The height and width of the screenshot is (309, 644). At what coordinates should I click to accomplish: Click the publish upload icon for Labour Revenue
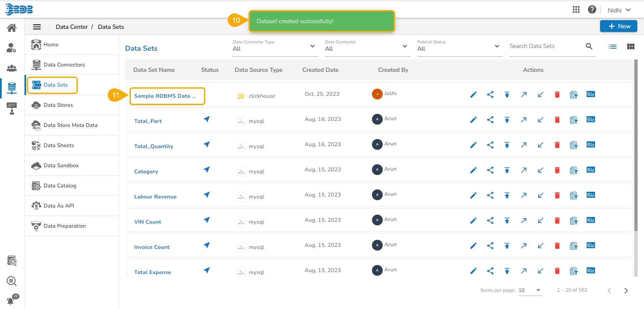click(x=507, y=195)
